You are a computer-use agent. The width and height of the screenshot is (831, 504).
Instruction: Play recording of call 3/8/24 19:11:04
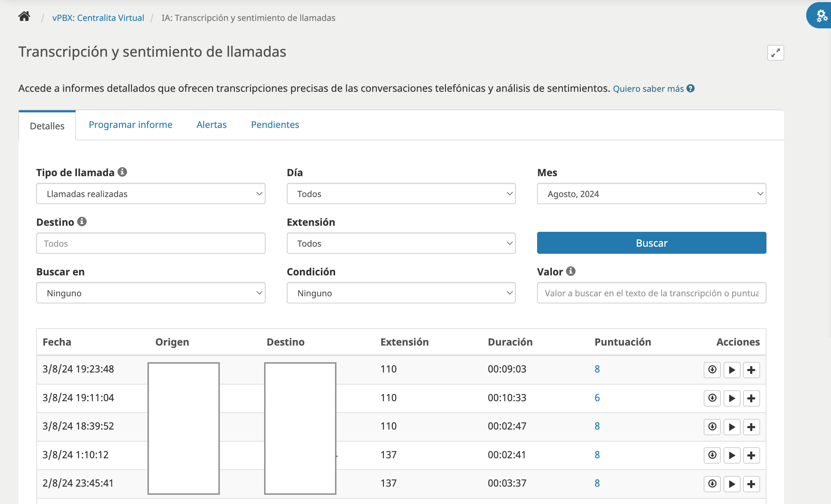tap(732, 398)
